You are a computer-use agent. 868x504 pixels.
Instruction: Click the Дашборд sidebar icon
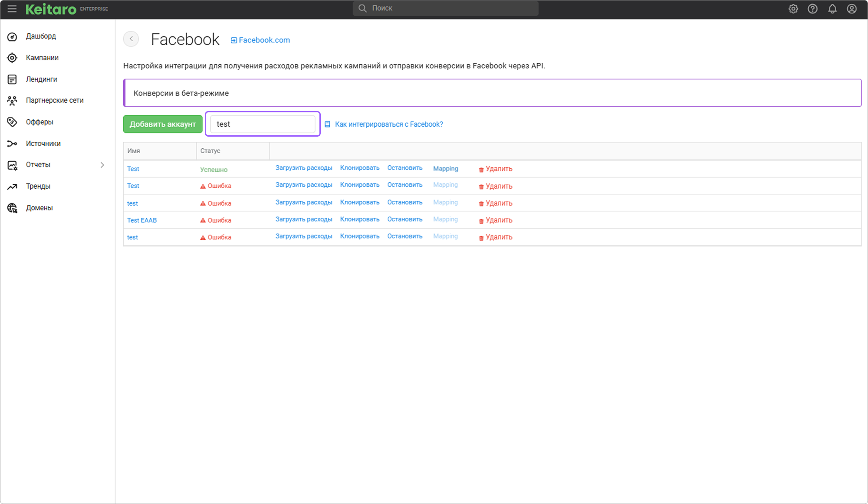(12, 36)
